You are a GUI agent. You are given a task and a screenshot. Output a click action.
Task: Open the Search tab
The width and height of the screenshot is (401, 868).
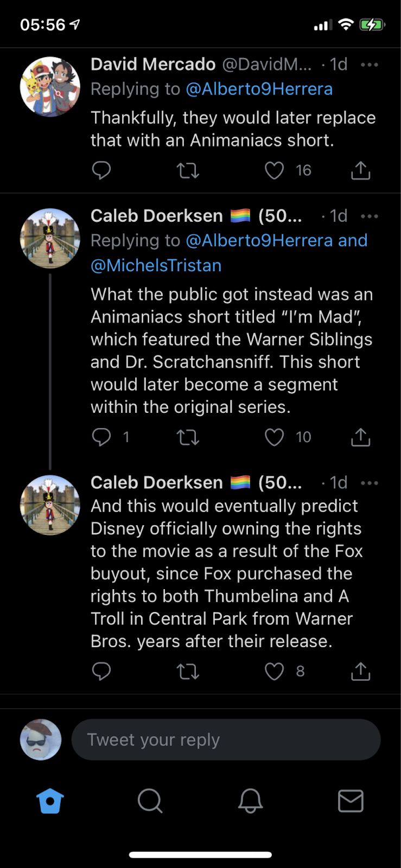[150, 801]
